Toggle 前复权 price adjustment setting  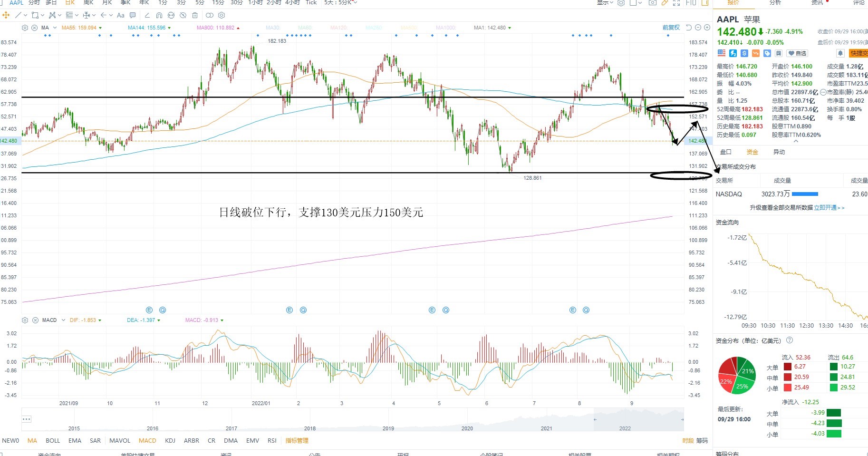click(671, 28)
